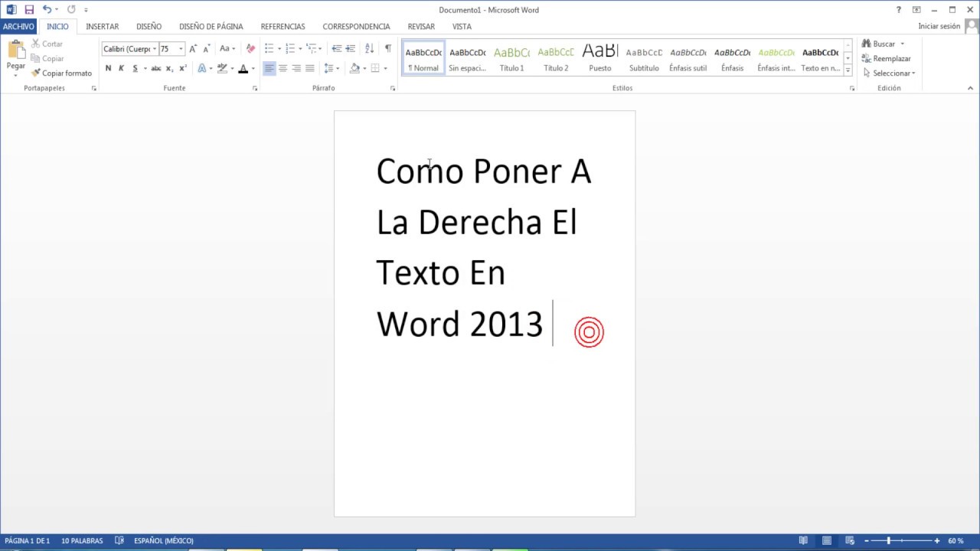Justify the text
Image resolution: width=980 pixels, height=551 pixels.
(x=310, y=68)
